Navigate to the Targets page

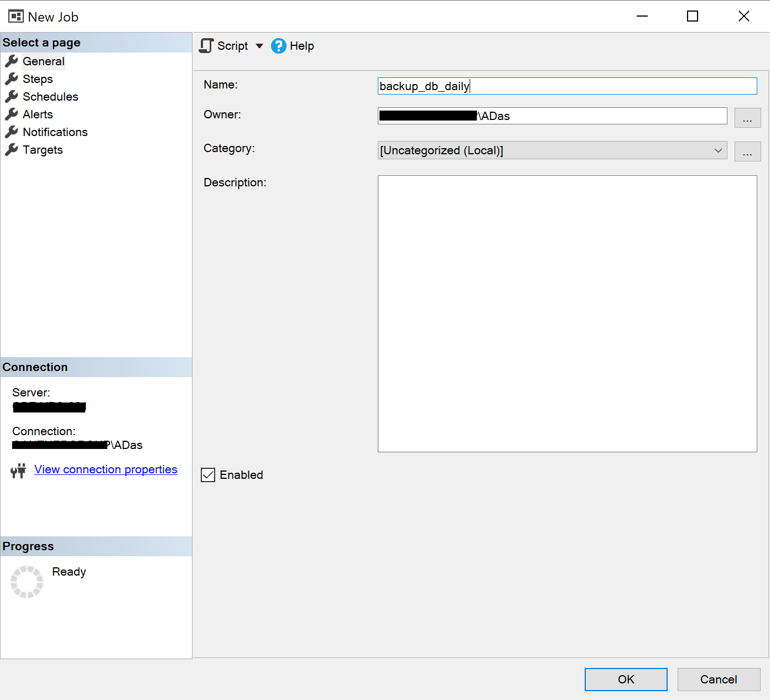[43, 150]
